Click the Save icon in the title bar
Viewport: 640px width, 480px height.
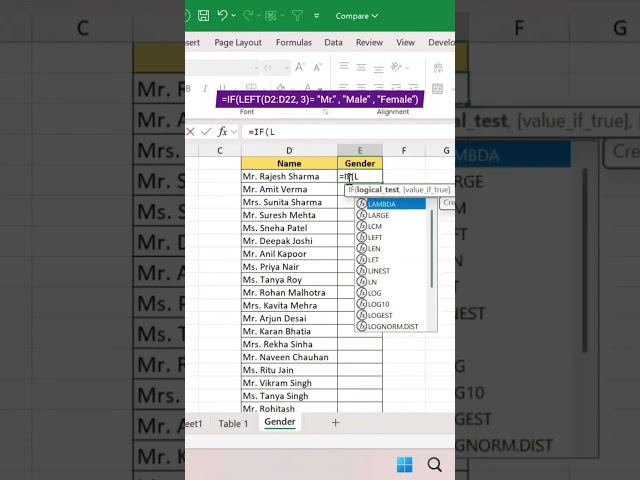click(203, 16)
